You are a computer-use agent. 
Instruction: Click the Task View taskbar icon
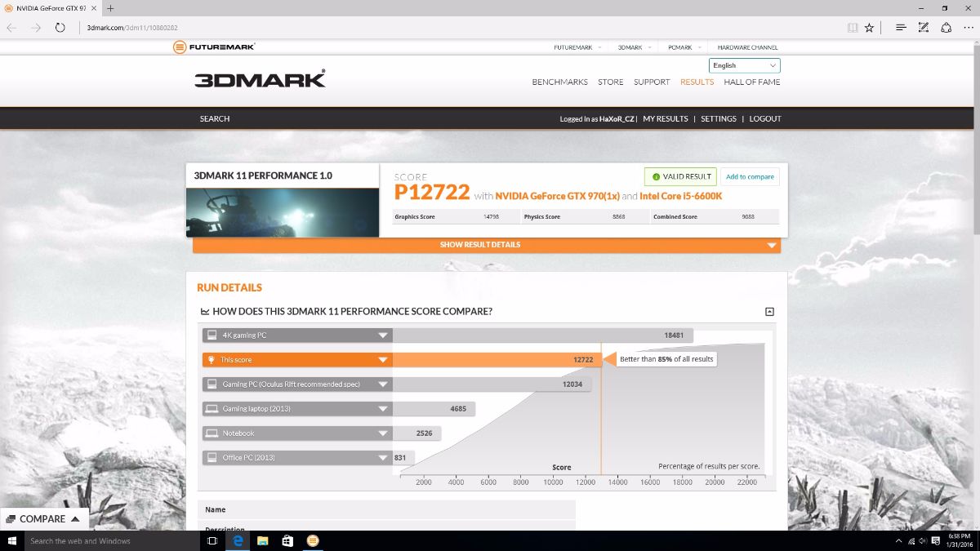(x=212, y=540)
